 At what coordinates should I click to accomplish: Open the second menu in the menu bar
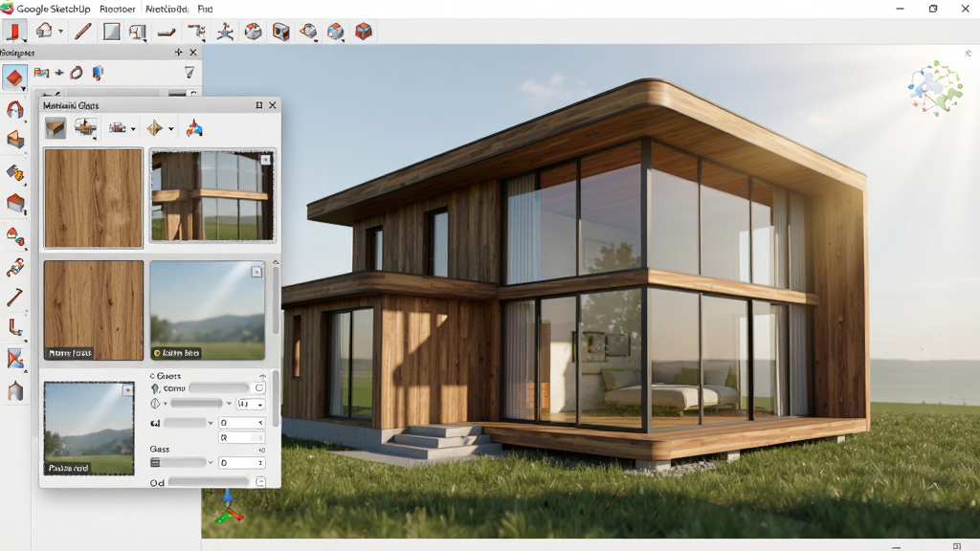(x=118, y=9)
